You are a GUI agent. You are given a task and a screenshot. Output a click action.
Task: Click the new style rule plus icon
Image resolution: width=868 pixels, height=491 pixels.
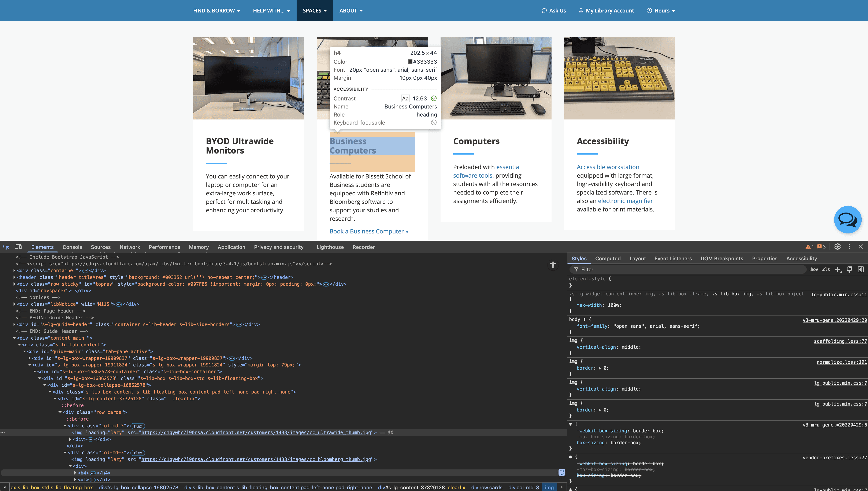(x=838, y=269)
